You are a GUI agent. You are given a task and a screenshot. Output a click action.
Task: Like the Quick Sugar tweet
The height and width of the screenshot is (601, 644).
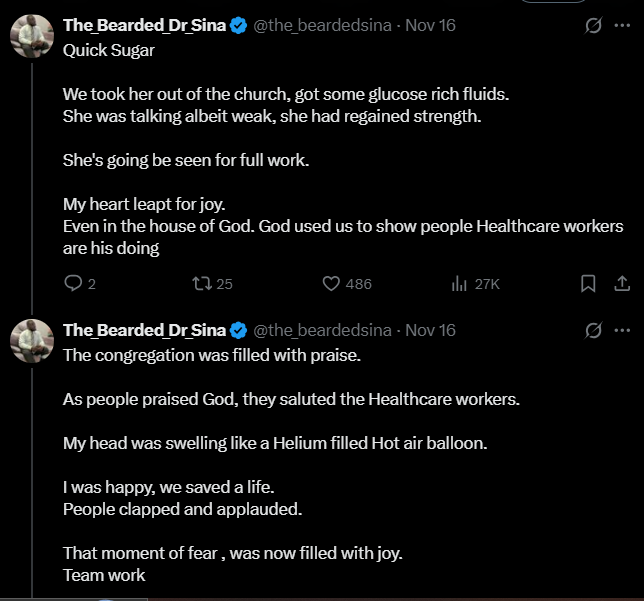332,284
